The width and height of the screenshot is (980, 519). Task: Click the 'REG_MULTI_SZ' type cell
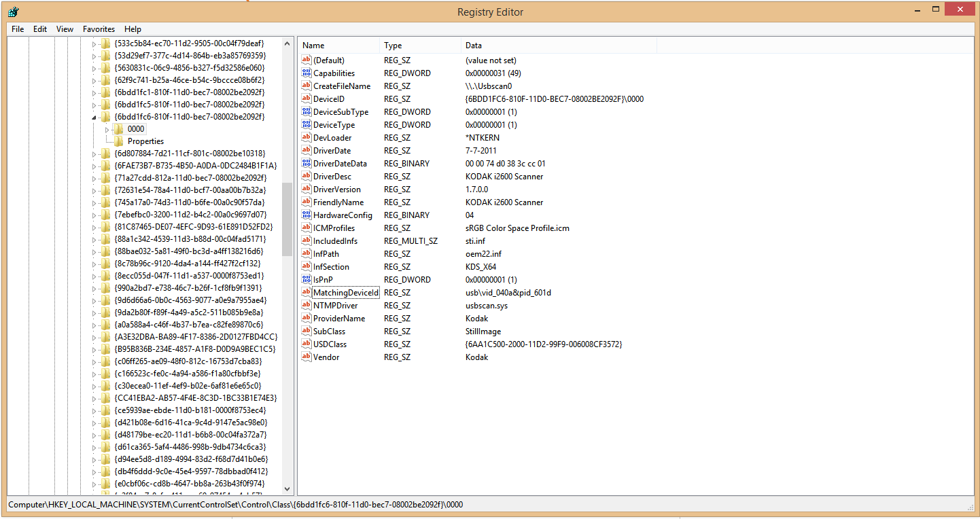point(410,241)
